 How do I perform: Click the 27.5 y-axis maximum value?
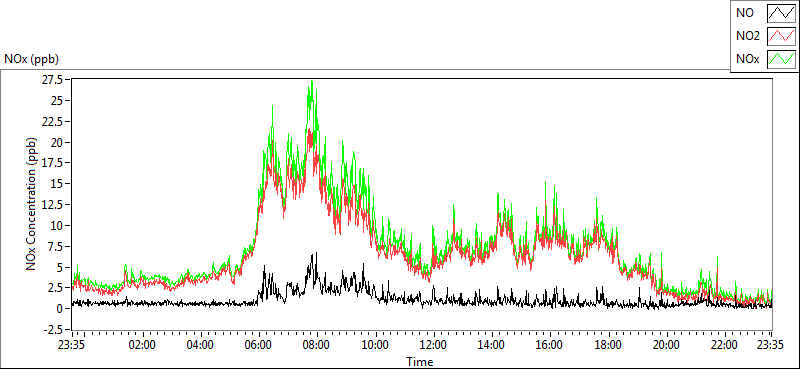tap(53, 80)
